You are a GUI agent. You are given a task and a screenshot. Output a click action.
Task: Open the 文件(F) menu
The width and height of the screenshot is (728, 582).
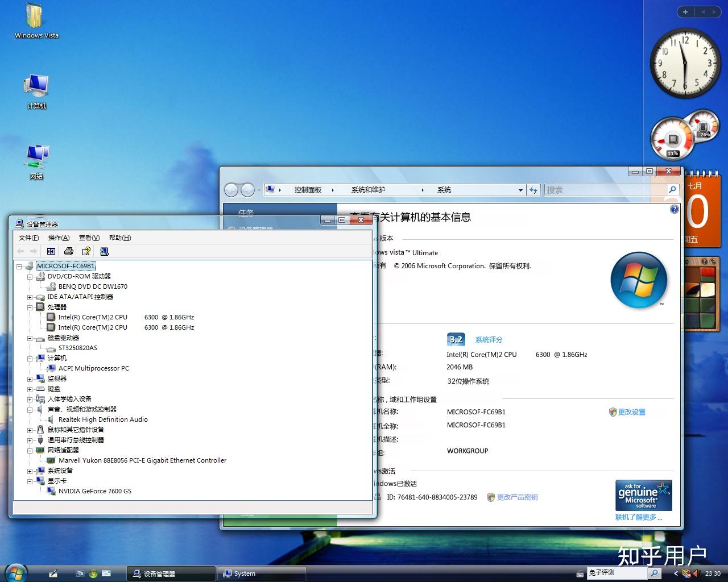pyautogui.click(x=29, y=238)
